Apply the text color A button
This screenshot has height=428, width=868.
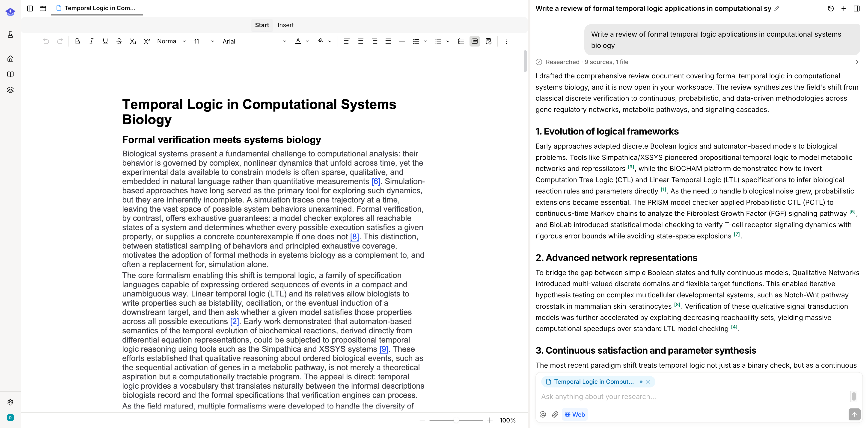pos(298,41)
